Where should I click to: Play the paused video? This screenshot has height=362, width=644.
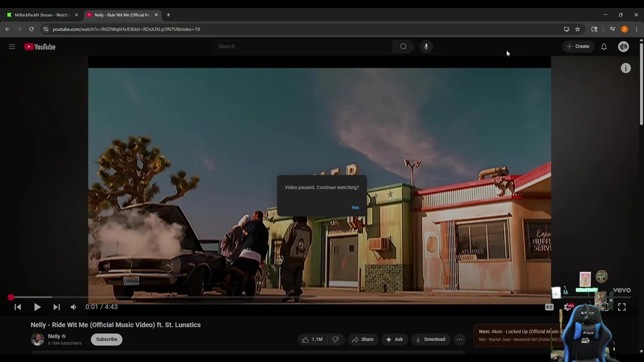tap(37, 307)
